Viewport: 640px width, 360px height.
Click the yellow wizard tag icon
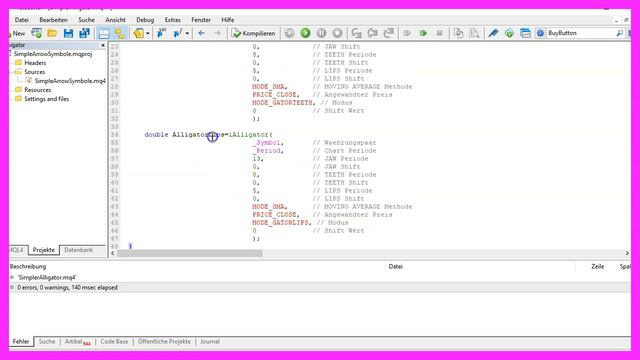pyautogui.click(x=139, y=33)
